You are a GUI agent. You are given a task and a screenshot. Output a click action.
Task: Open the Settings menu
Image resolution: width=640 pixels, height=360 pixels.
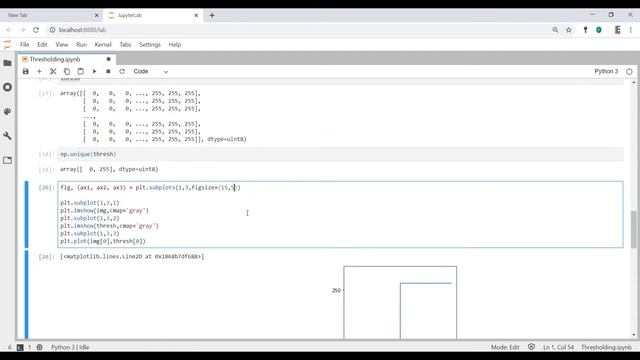pos(150,44)
